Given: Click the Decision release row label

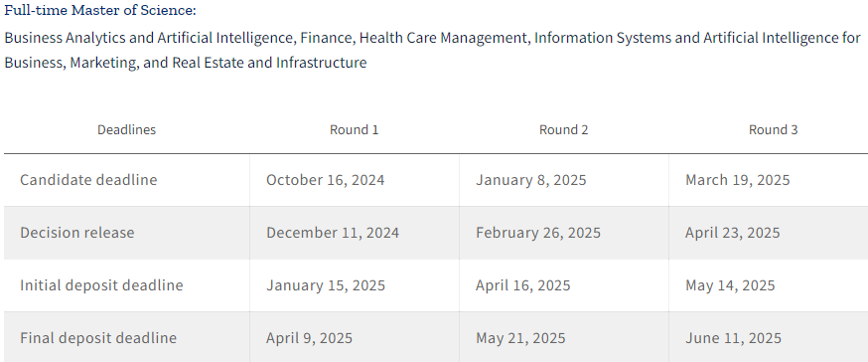Looking at the screenshot, I should tap(76, 233).
